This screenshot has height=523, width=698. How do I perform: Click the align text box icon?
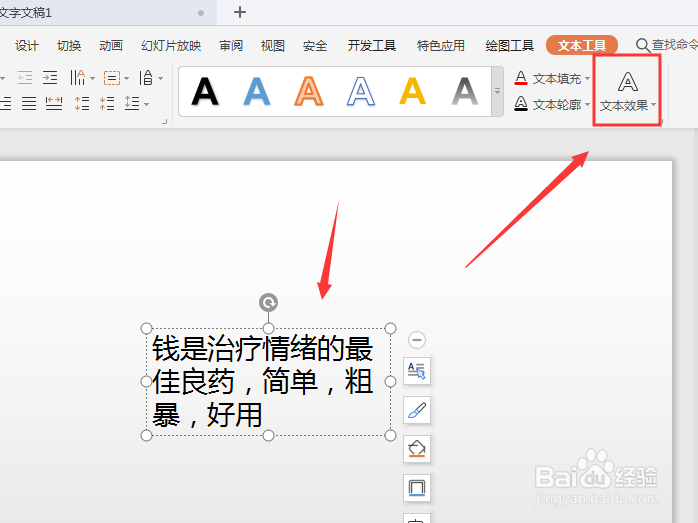coord(112,78)
